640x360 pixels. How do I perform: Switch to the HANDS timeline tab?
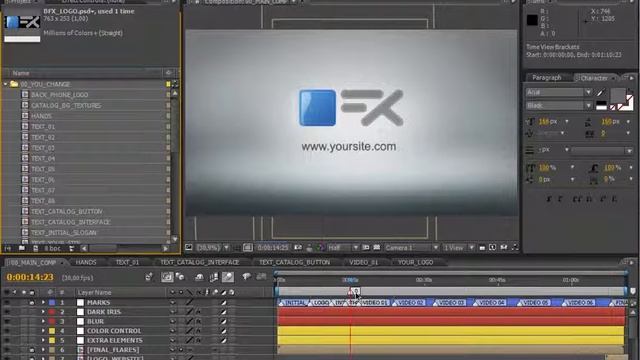(x=86, y=262)
